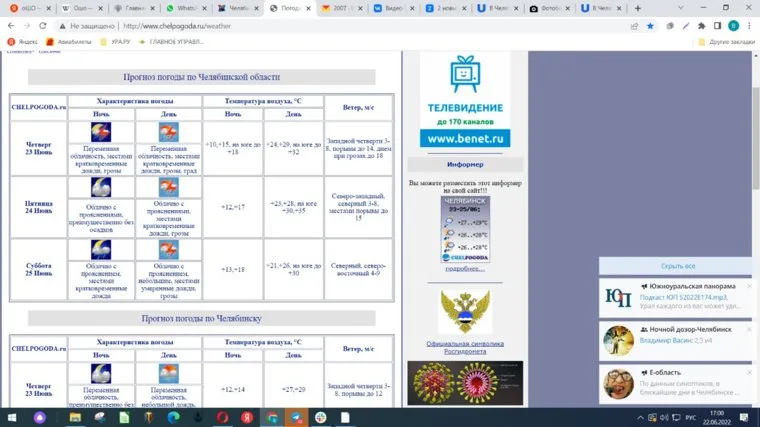760x427 pixels.
Task: Click Thursday night weather icon in regional forecast
Action: [x=101, y=131]
